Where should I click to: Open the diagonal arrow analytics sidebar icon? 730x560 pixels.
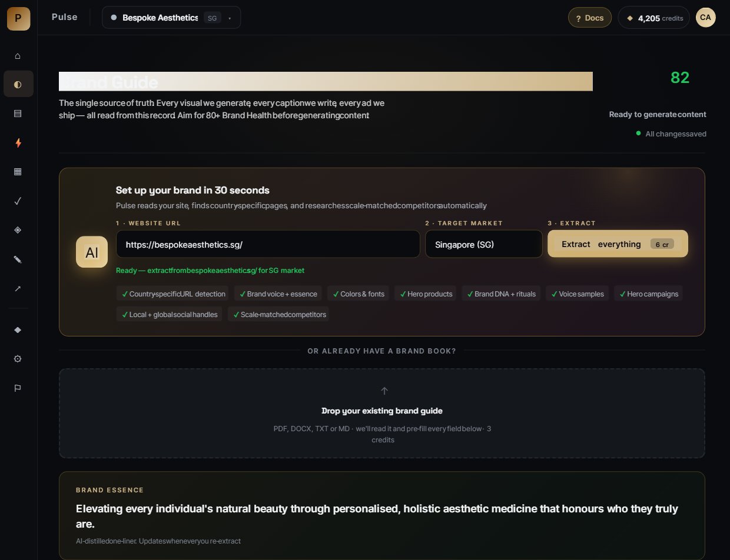coord(18,289)
